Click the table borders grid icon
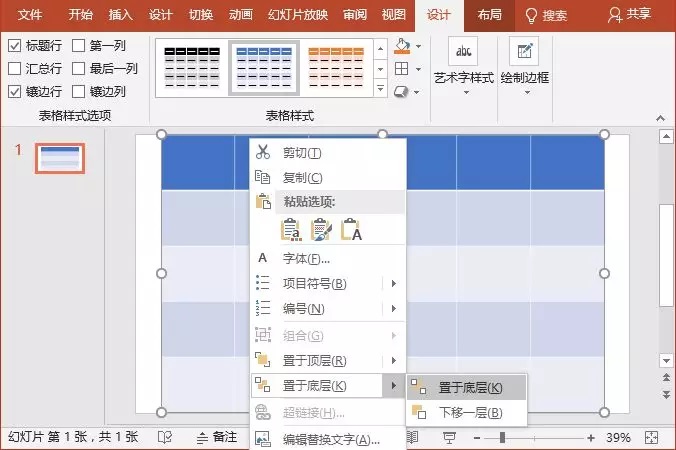 click(401, 69)
